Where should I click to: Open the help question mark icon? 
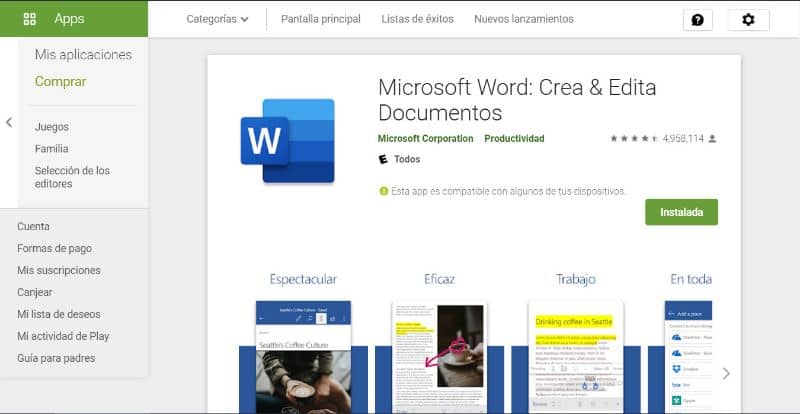697,20
